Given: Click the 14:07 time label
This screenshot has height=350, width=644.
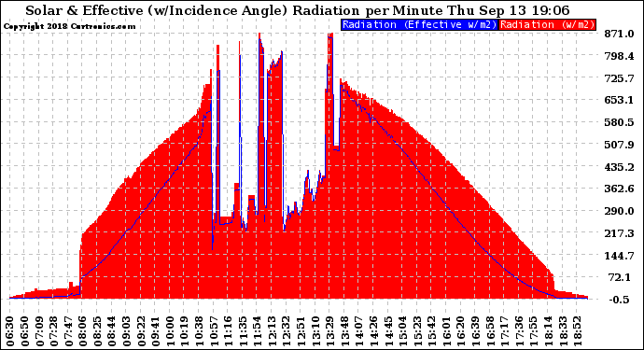Looking at the screenshot, I should pyautogui.click(x=359, y=331).
